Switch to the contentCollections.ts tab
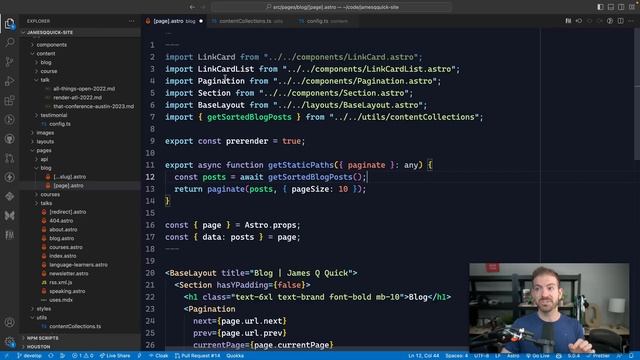 click(250, 21)
